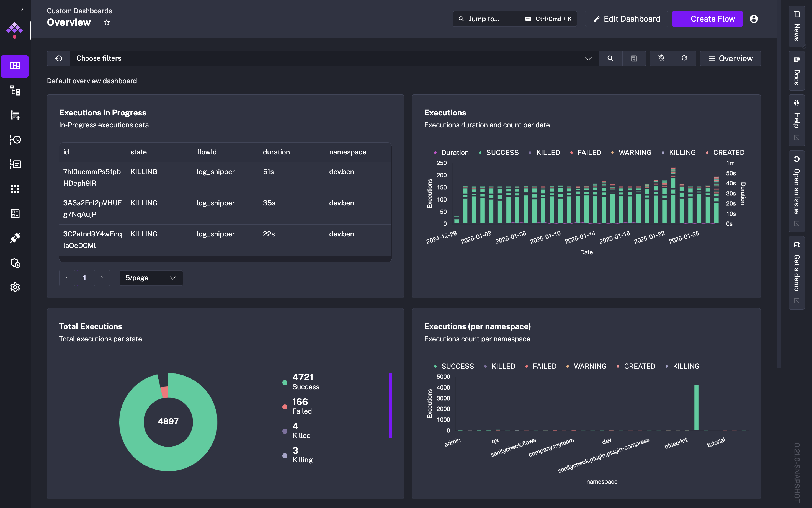Open the Namespaces dots grid icon
812x508 pixels.
tap(15, 189)
